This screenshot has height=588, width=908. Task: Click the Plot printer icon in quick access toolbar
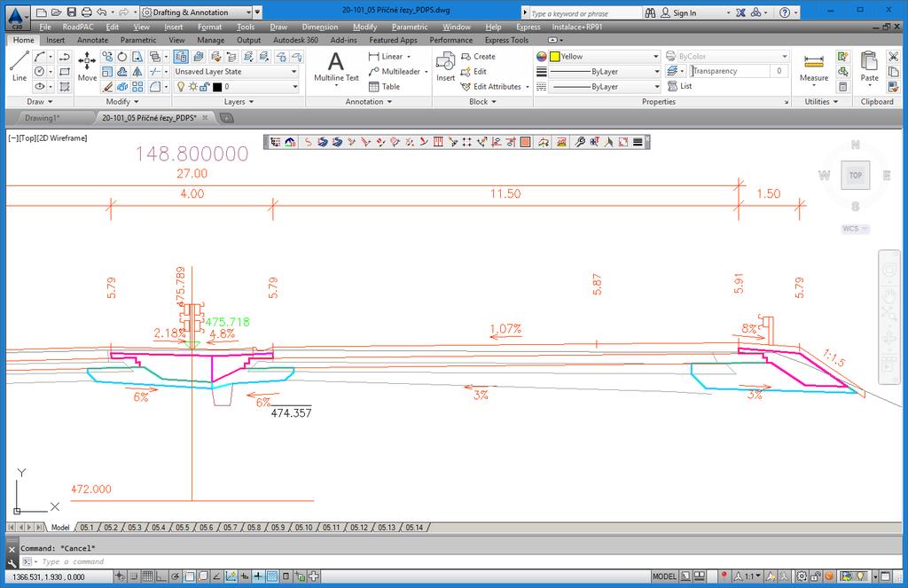(x=86, y=12)
